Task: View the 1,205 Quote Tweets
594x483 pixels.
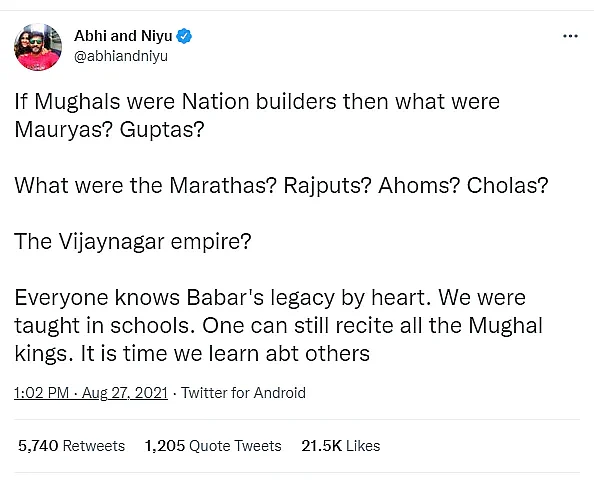Action: pyautogui.click(x=213, y=446)
